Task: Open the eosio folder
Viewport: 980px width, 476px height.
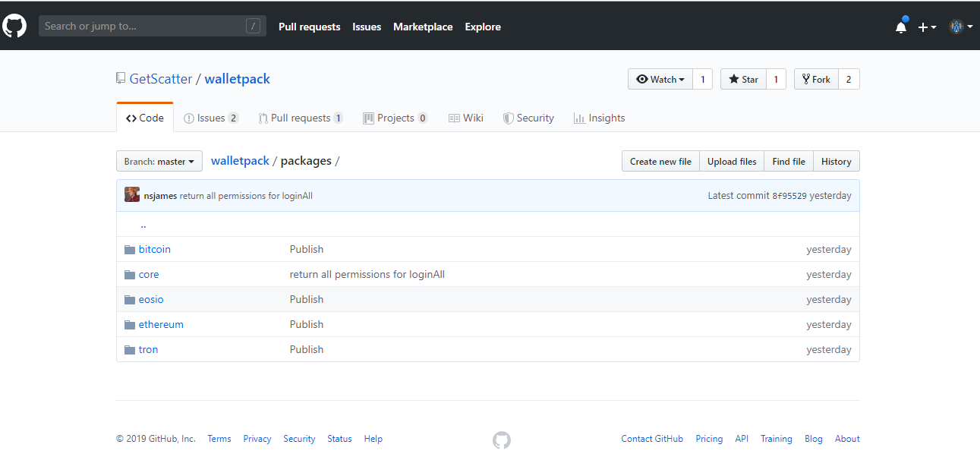Action: [151, 300]
